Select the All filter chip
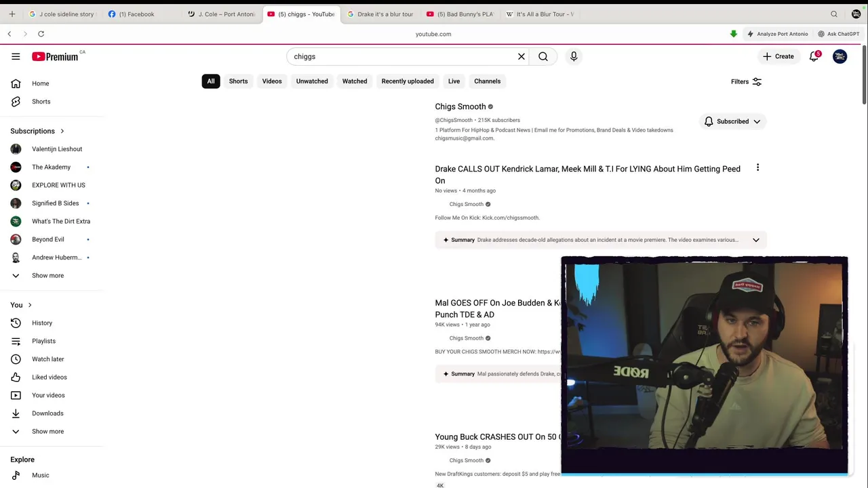This screenshot has height=488, width=868. point(211,81)
